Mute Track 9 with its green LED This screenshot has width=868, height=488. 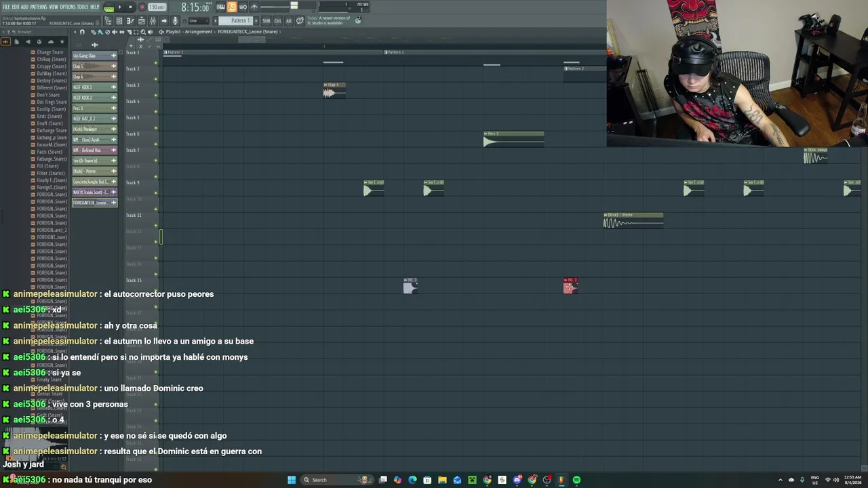pyautogui.click(x=156, y=193)
